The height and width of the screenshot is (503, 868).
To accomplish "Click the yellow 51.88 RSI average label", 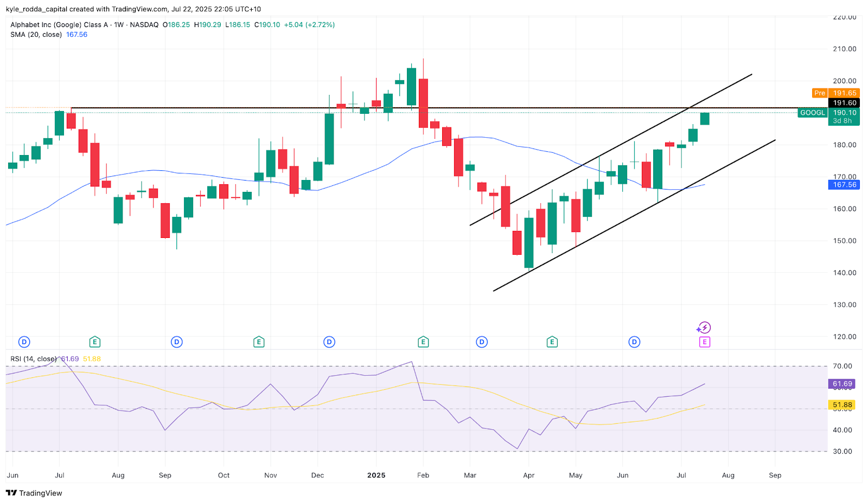I will (x=843, y=405).
